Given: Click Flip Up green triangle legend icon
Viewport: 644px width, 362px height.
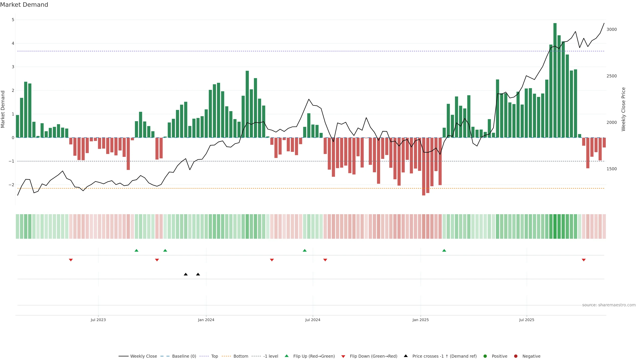Looking at the screenshot, I should (287, 356).
